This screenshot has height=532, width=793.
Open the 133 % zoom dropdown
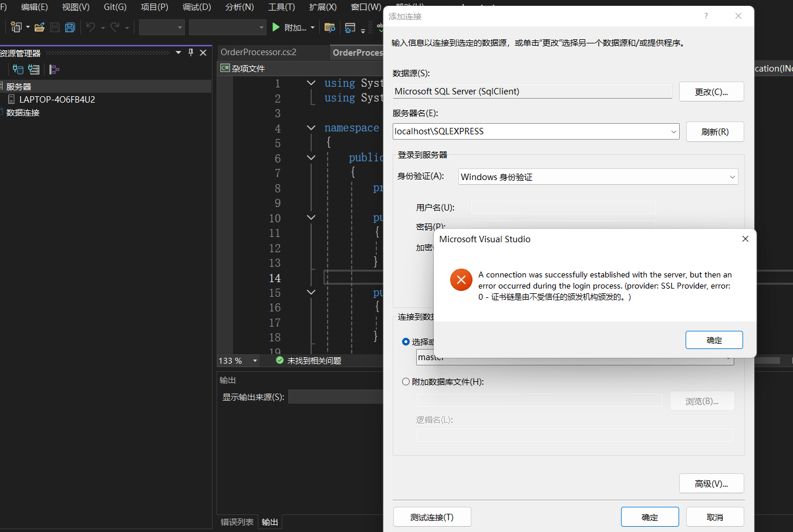coord(255,361)
